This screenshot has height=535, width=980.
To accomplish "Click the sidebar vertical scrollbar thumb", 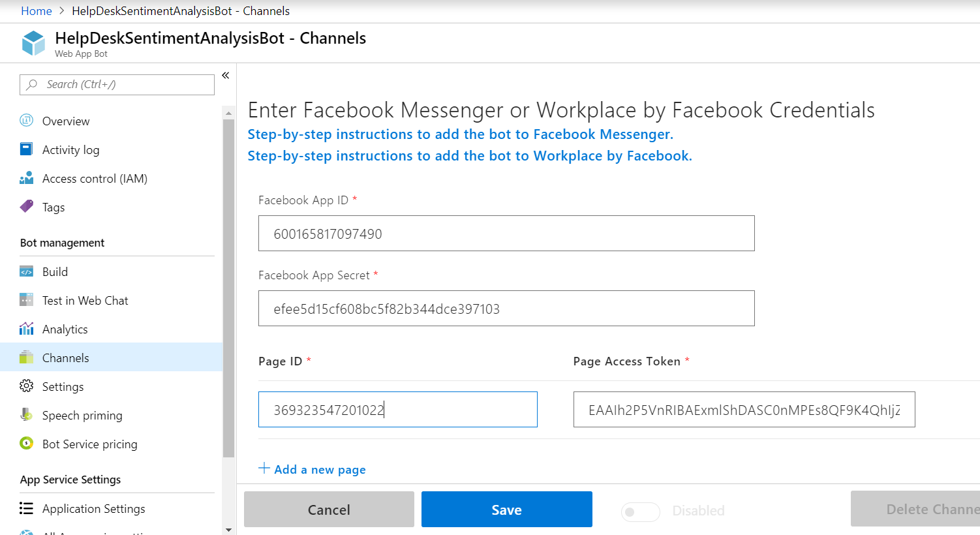I will tap(228, 288).
